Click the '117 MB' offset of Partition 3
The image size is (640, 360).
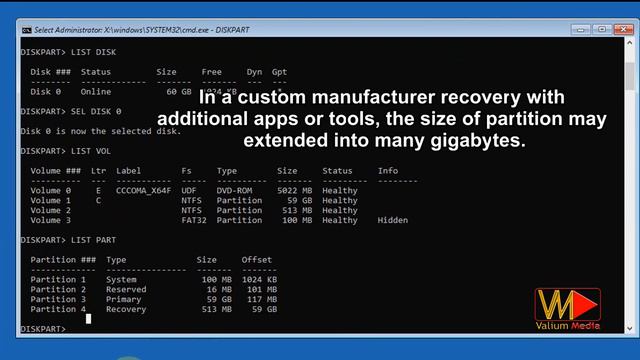[262, 299]
